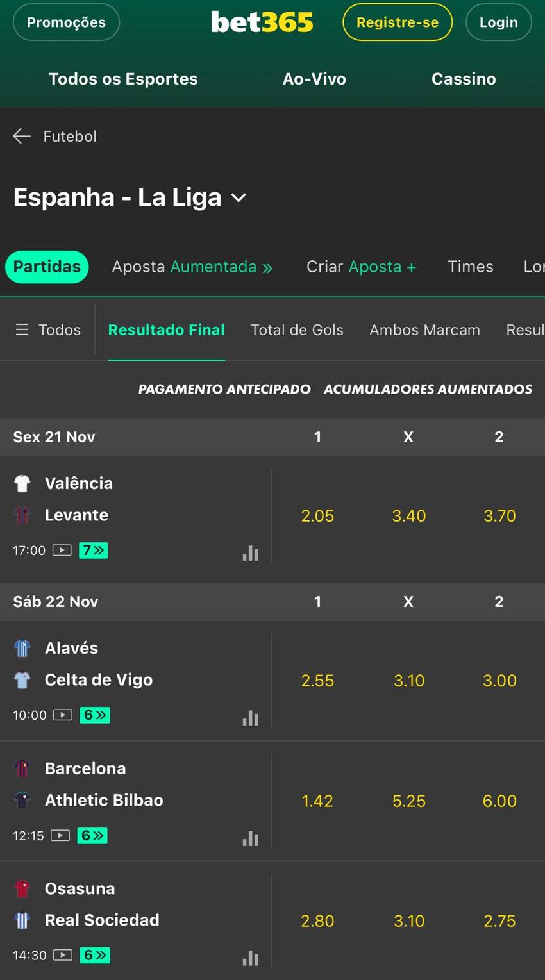Click the video icon next to 17:00
Viewport: 545px width, 980px height.
[x=61, y=550]
